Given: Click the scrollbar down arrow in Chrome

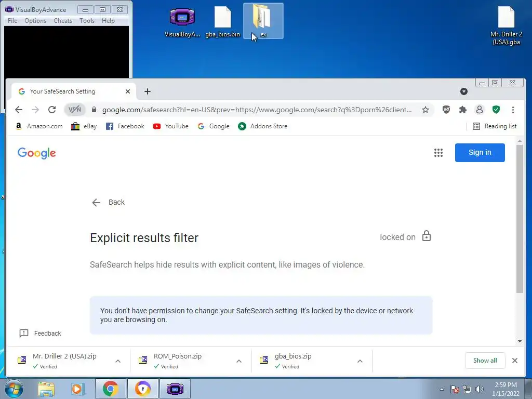Looking at the screenshot, I should [x=520, y=341].
